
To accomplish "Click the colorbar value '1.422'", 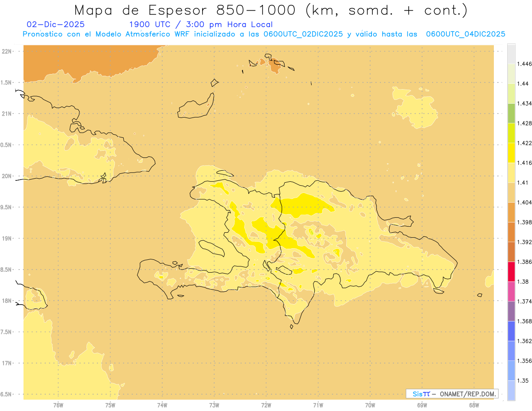I will tap(524, 143).
